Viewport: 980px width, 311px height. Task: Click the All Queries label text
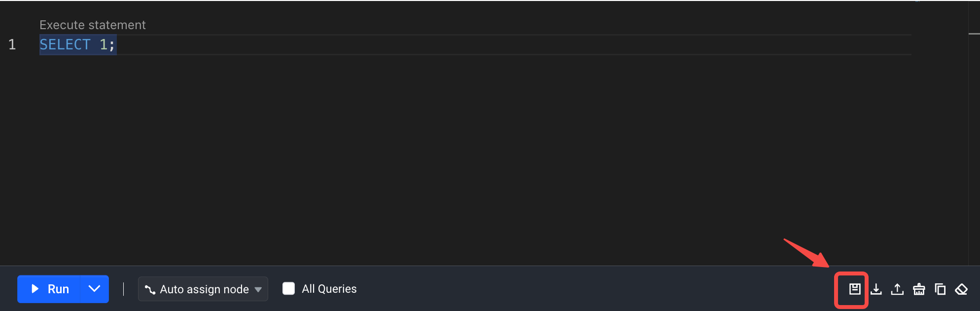(329, 289)
